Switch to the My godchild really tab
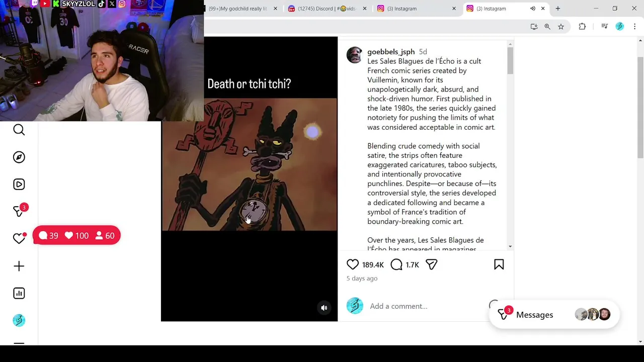Image resolution: width=644 pixels, height=362 pixels. click(237, 9)
